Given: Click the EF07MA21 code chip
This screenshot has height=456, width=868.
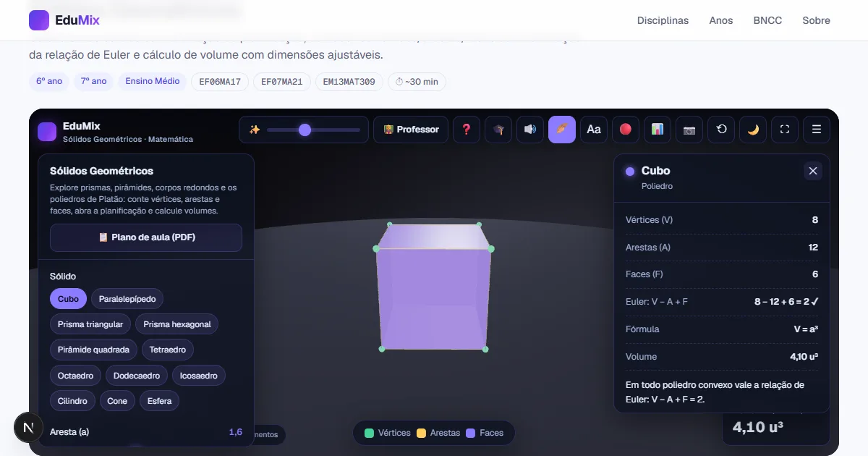Looking at the screenshot, I should [x=282, y=82].
